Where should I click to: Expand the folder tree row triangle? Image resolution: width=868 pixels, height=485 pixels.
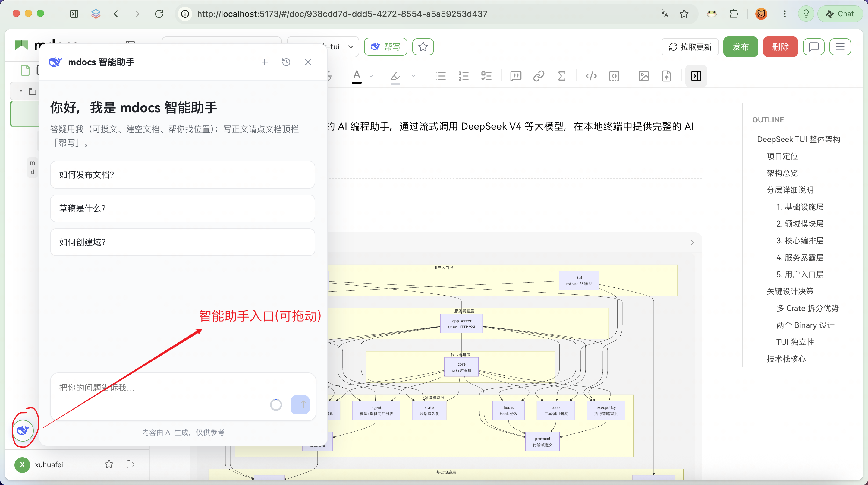point(21,91)
